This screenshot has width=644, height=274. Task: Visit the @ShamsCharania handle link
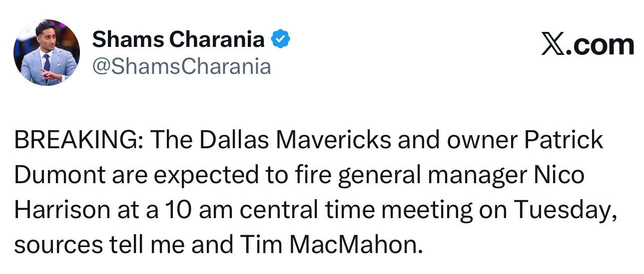point(181,66)
